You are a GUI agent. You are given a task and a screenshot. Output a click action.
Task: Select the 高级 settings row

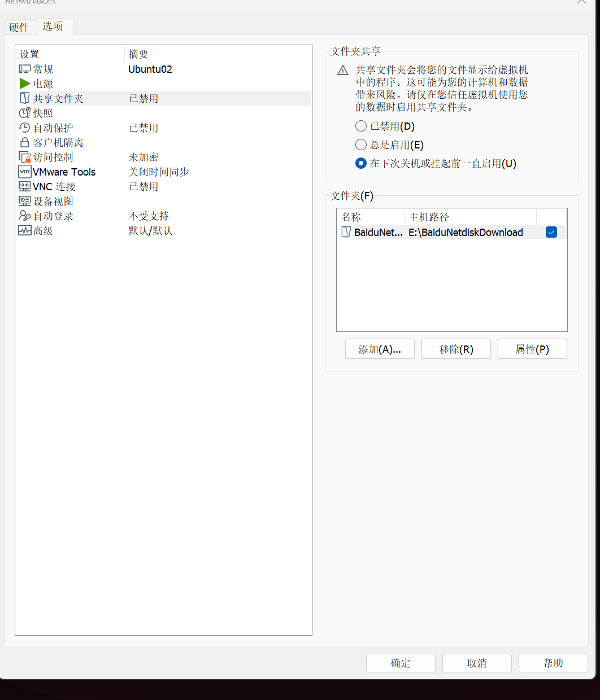click(164, 230)
